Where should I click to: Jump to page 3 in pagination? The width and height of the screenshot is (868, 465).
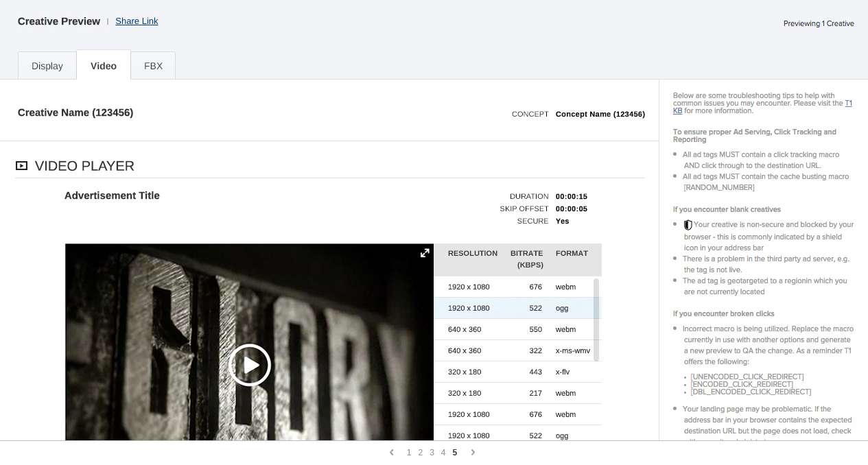(432, 453)
